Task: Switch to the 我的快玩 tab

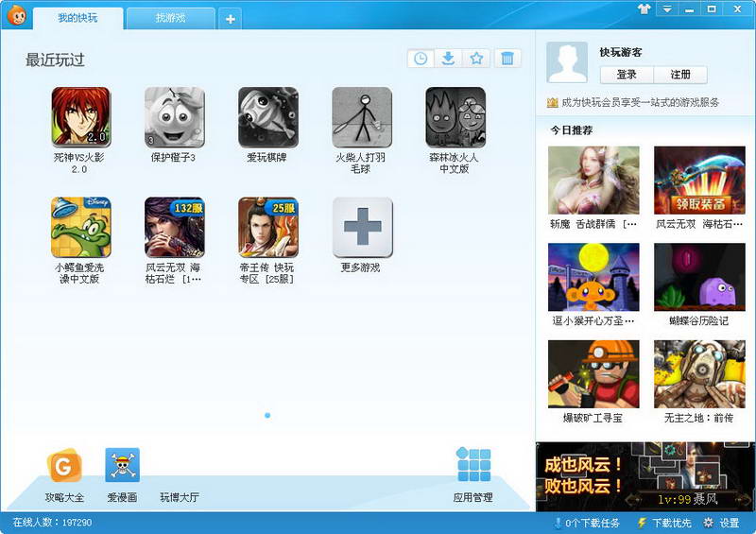Action: [x=77, y=18]
